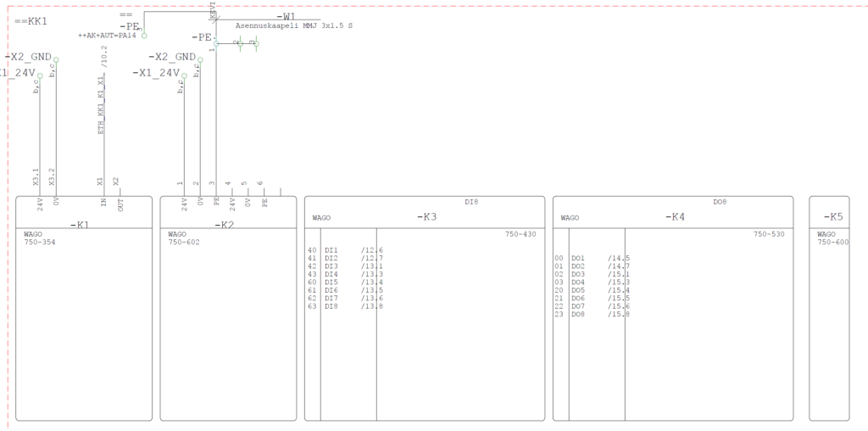Screen dimensions: 868x431
Task: Click -X2_GND terminal circle above -K2
Action: 200,60
